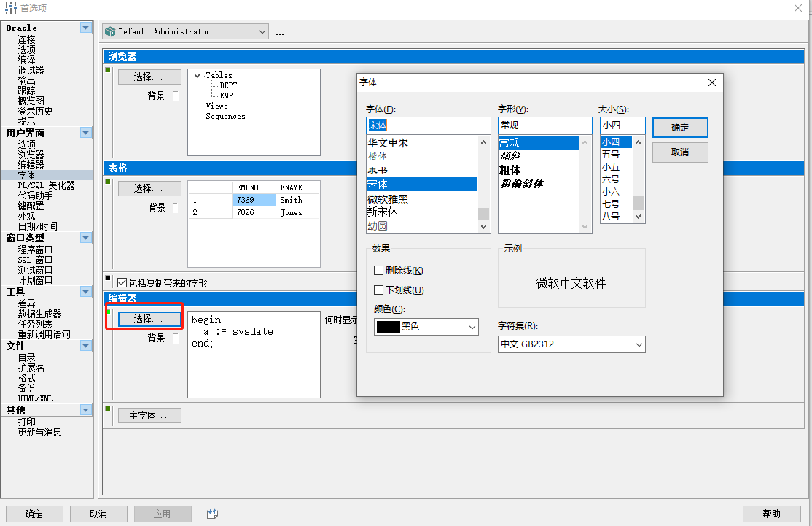Click the preferences copy icon beside 应用
Viewport: 812px width, 526px height.
tap(212, 514)
